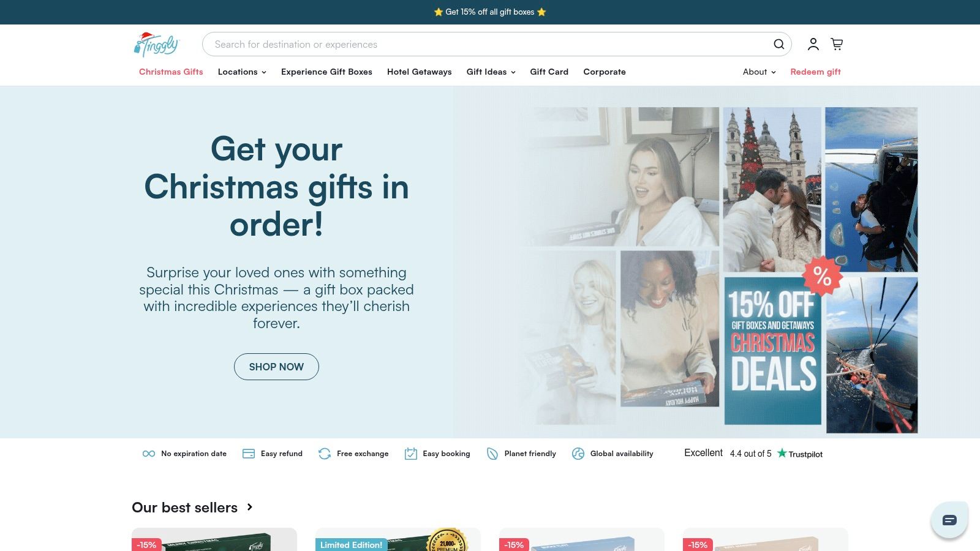This screenshot has width=980, height=551.
Task: Open the Hotel Getaways menu item
Action: tap(420, 72)
